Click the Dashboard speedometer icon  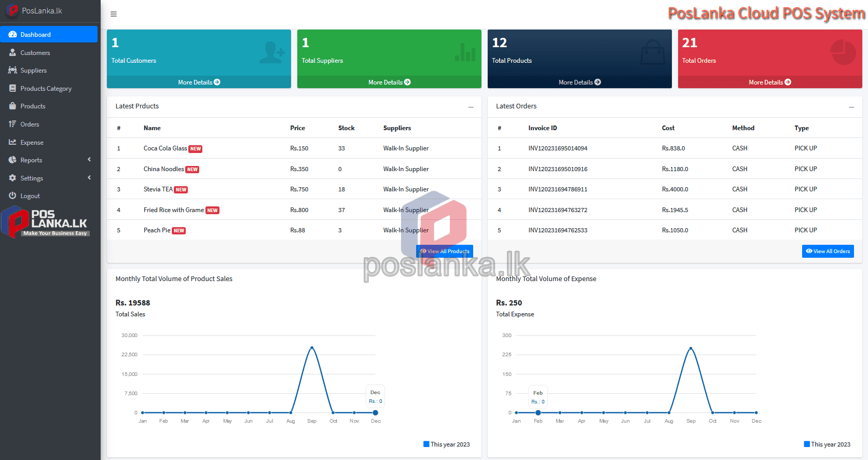tap(12, 35)
